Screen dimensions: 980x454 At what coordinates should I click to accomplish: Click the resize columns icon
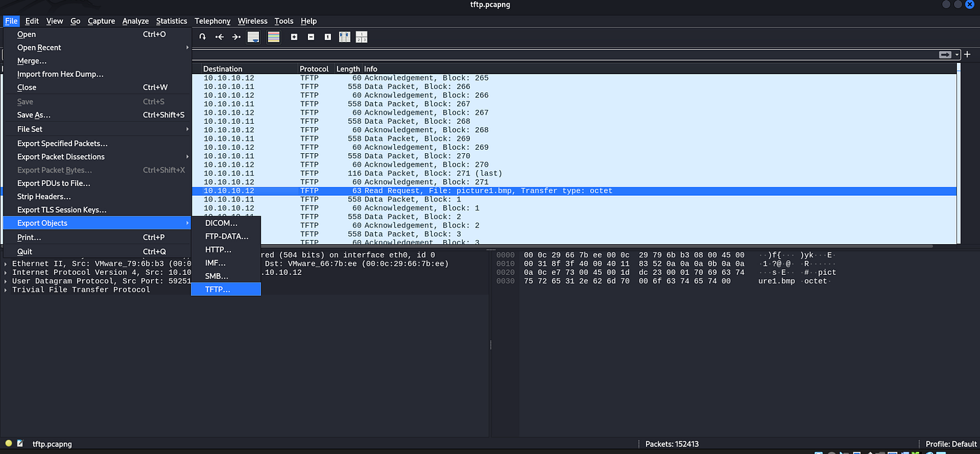pyautogui.click(x=344, y=36)
